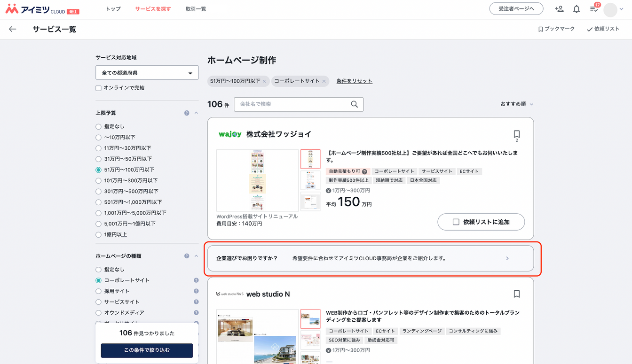Click the add user icon in header
The width and height of the screenshot is (632, 364).
559,9
